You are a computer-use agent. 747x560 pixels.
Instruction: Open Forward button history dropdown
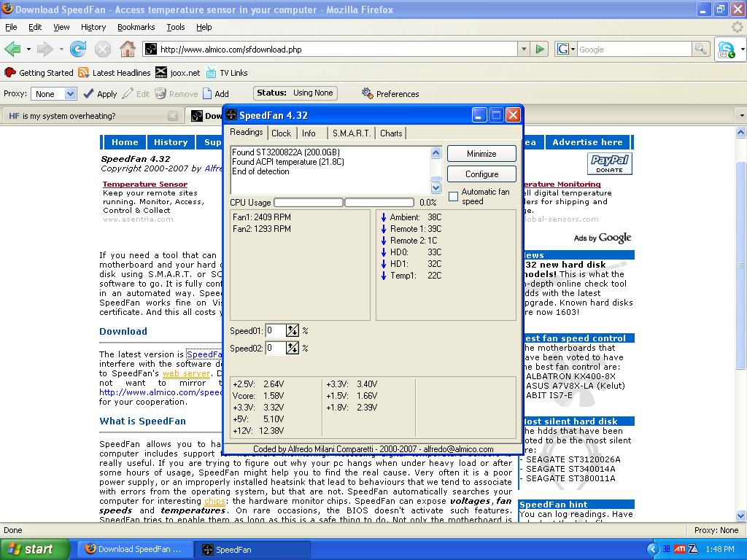click(x=61, y=49)
